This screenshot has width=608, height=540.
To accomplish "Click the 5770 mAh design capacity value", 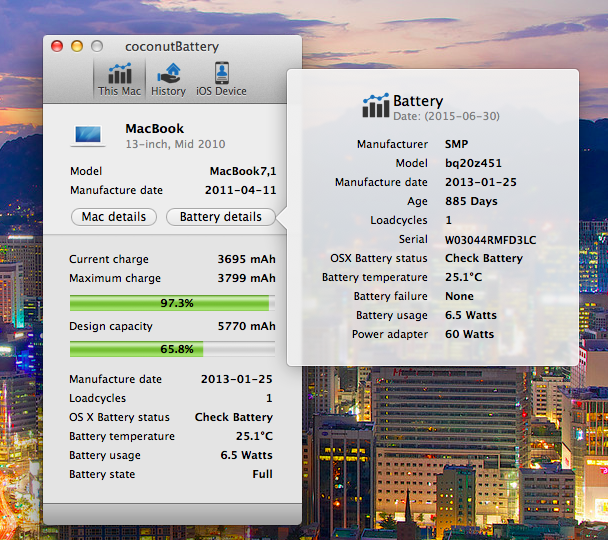I will click(x=246, y=326).
